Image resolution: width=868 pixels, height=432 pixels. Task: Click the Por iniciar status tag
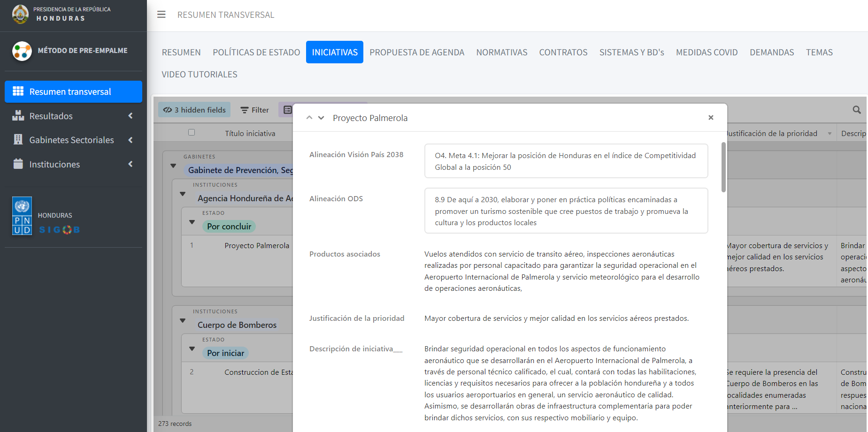[x=226, y=353]
